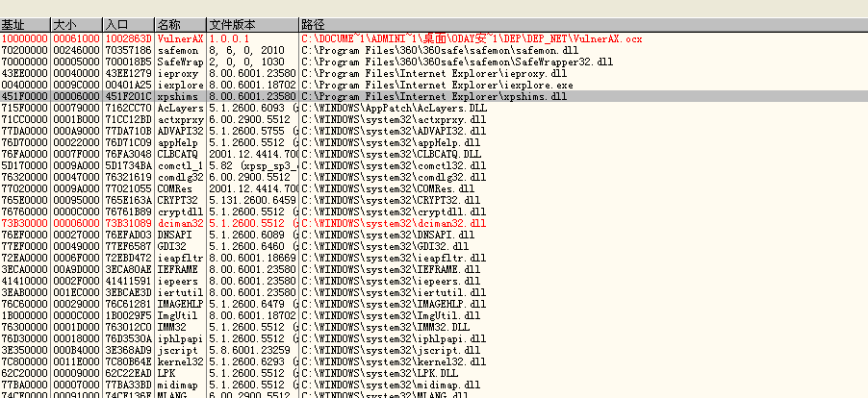Pick the SafeWrap module entry
Image resolution: width=868 pixels, height=398 pixels.
pyautogui.click(x=180, y=61)
